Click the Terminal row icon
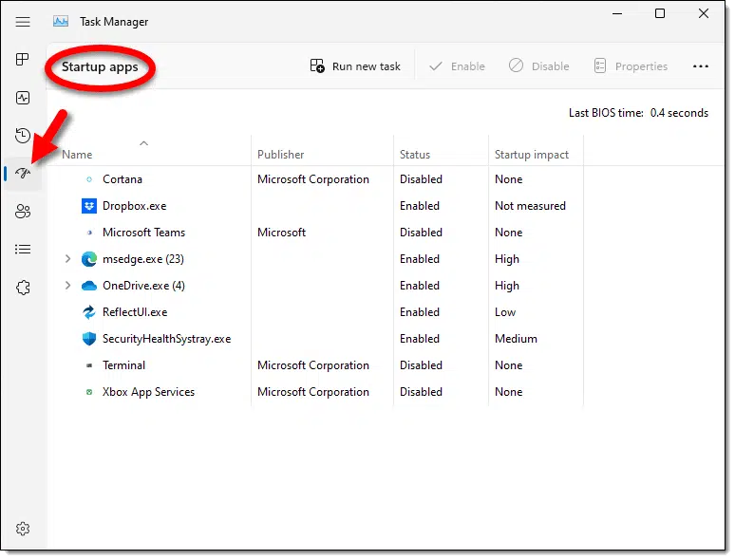The image size is (735, 560). (89, 365)
